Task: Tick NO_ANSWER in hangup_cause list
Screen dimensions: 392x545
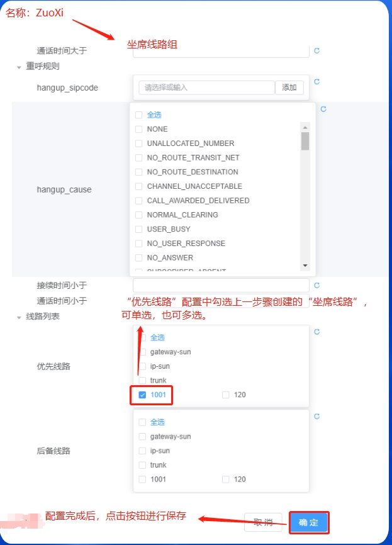Action: [x=138, y=257]
